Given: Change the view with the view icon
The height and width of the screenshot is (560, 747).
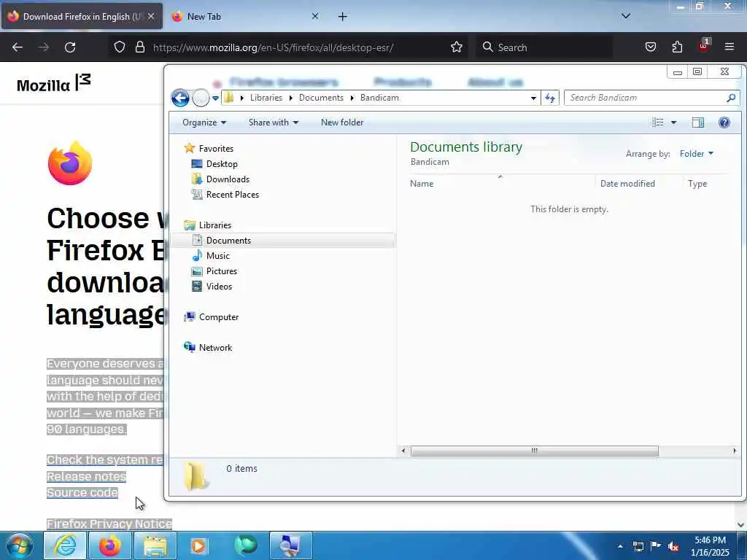Looking at the screenshot, I should pyautogui.click(x=658, y=122).
